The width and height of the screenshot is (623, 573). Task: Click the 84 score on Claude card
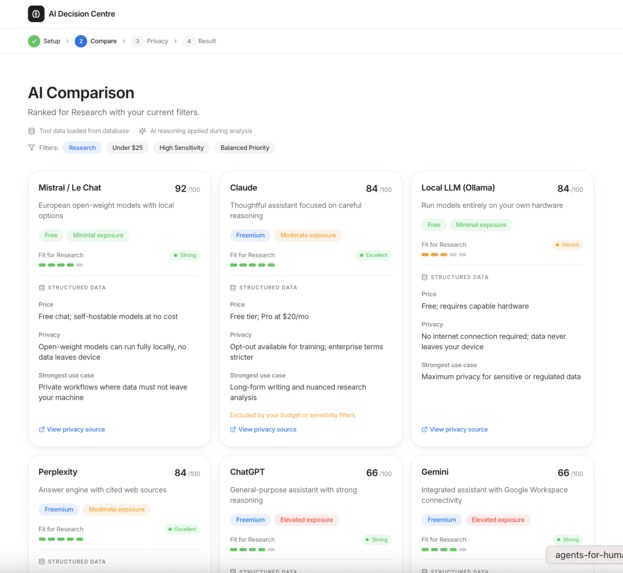point(372,188)
